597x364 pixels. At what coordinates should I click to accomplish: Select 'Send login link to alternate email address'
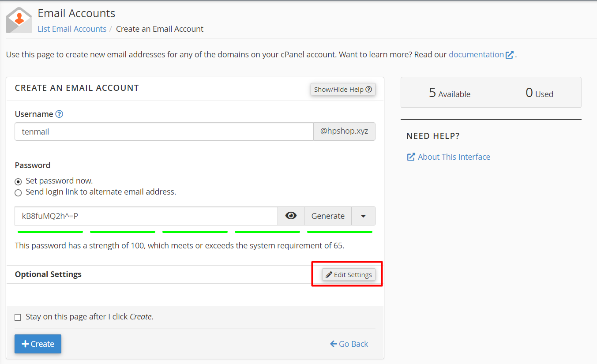pos(18,193)
